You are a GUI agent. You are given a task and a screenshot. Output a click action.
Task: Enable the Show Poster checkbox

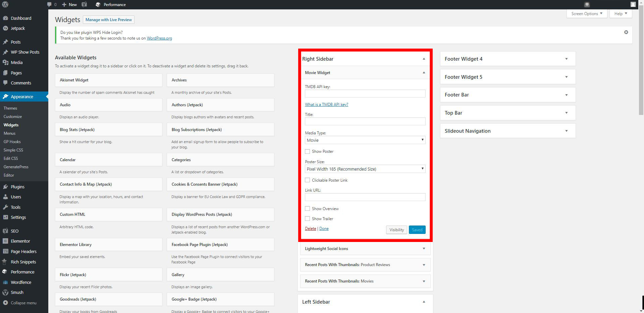click(x=307, y=151)
